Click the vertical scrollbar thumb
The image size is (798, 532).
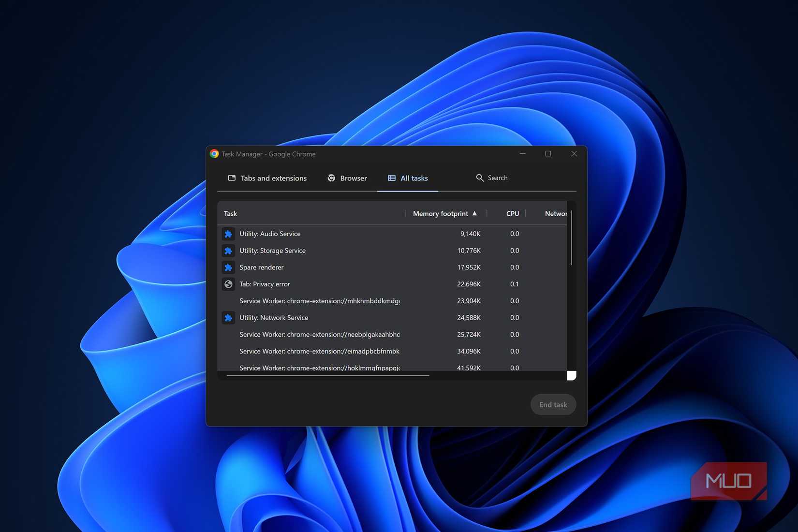pos(572,238)
